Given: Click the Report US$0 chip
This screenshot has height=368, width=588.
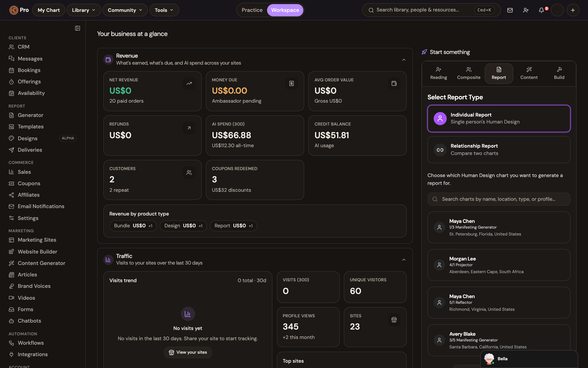Looking at the screenshot, I should [x=233, y=226].
